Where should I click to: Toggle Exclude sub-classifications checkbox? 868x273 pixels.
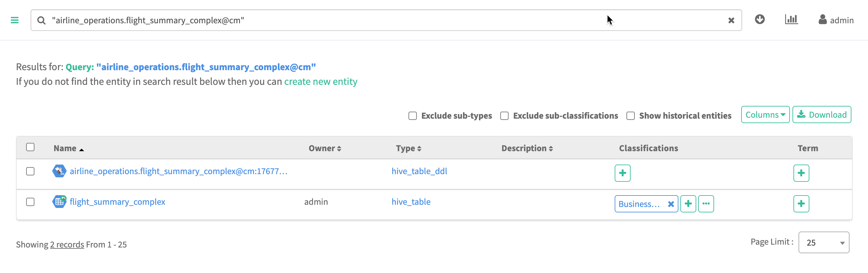click(x=504, y=116)
